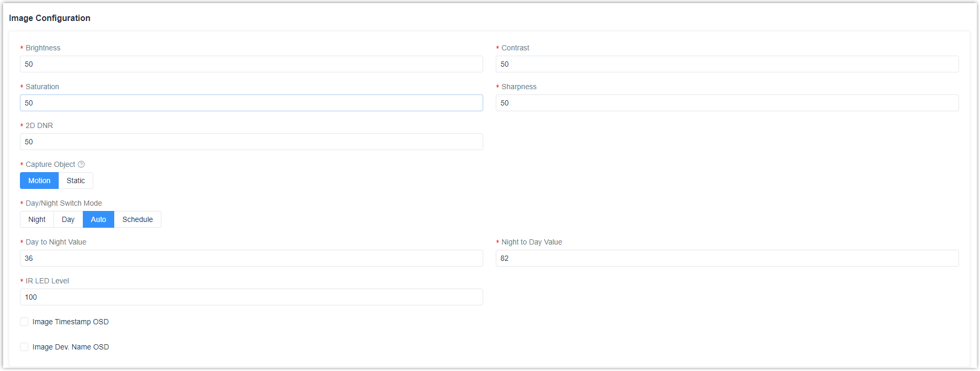Click the IR LED Level label

47,281
